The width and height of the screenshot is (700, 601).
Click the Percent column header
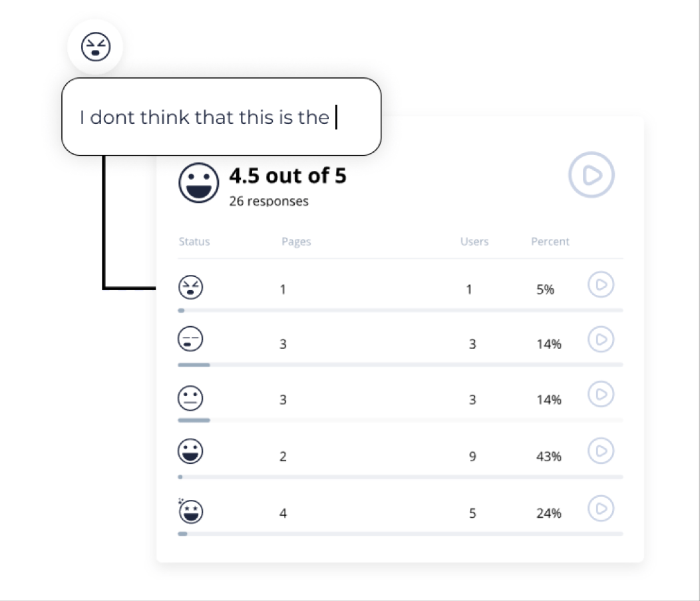click(550, 242)
